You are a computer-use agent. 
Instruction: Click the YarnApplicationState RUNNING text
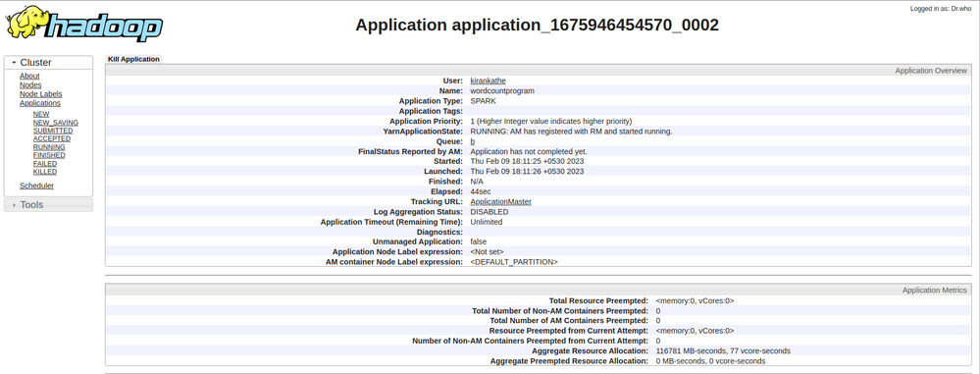(571, 132)
